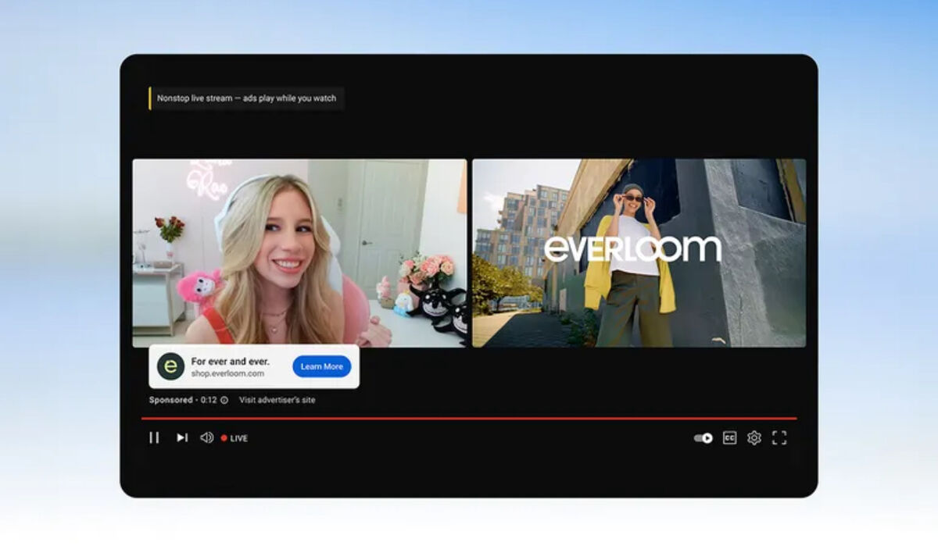Image resolution: width=938 pixels, height=560 pixels.
Task: Click the round Everloom logo on ad card
Action: [170, 366]
